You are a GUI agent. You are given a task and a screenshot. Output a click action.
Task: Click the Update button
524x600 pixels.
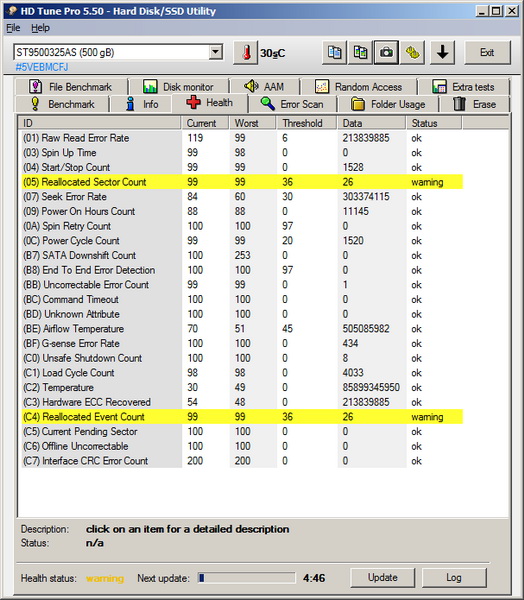click(x=383, y=577)
